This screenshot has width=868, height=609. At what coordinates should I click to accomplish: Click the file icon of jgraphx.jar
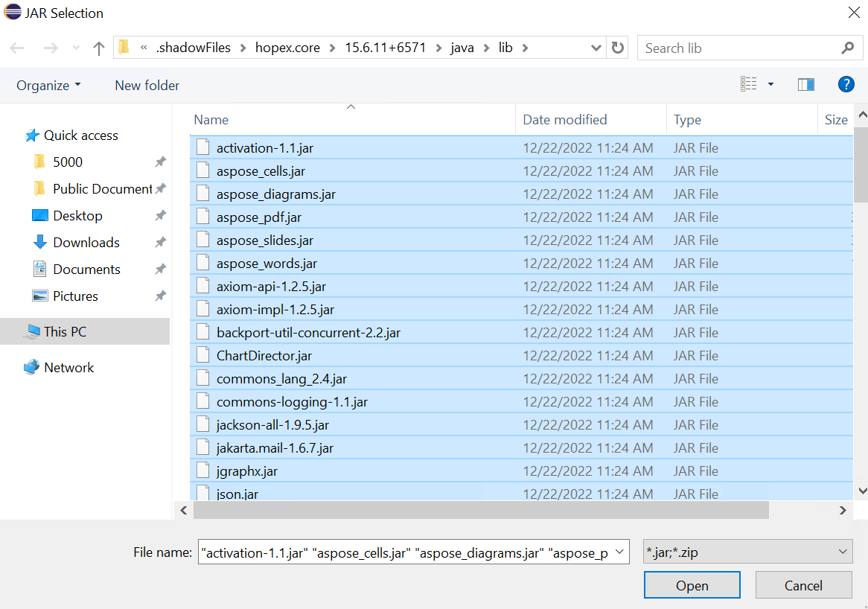click(x=203, y=470)
